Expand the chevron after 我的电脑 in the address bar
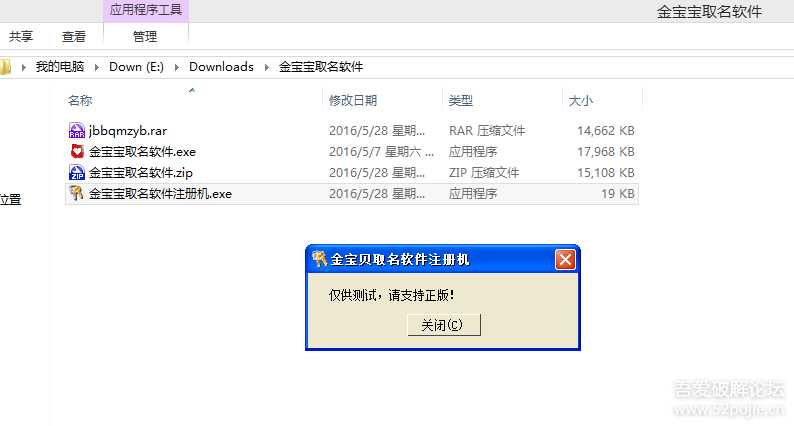The width and height of the screenshot is (794, 426). (98, 67)
